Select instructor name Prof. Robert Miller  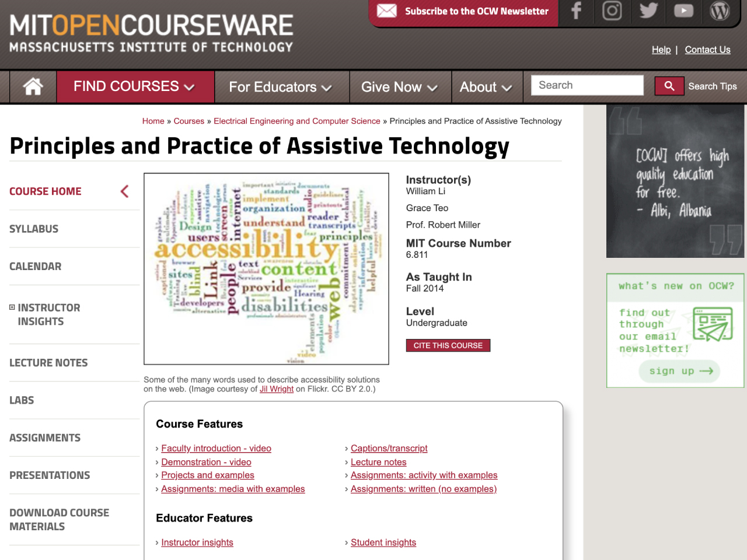tap(443, 225)
